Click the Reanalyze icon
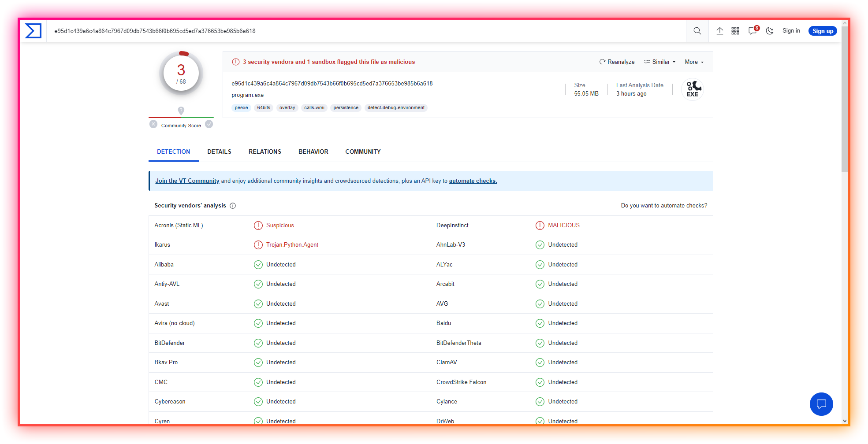This screenshot has width=868, height=444. [x=602, y=62]
